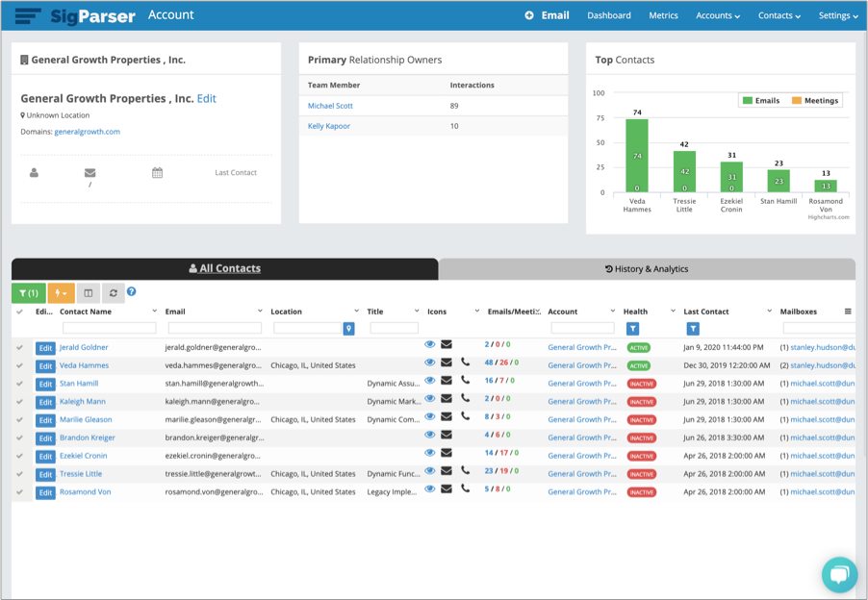Click envelope icon for Ezekiel Cronin
The height and width of the screenshot is (600, 868).
pyautogui.click(x=447, y=453)
